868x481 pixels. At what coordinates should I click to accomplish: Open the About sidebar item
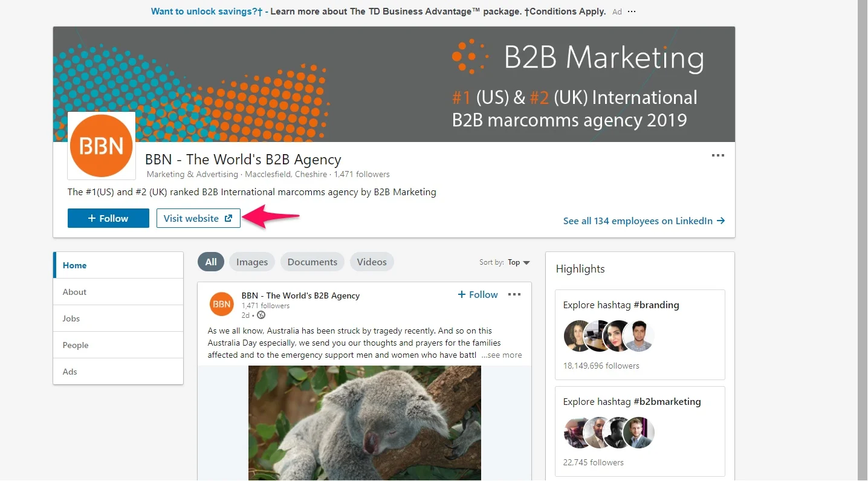pos(118,292)
